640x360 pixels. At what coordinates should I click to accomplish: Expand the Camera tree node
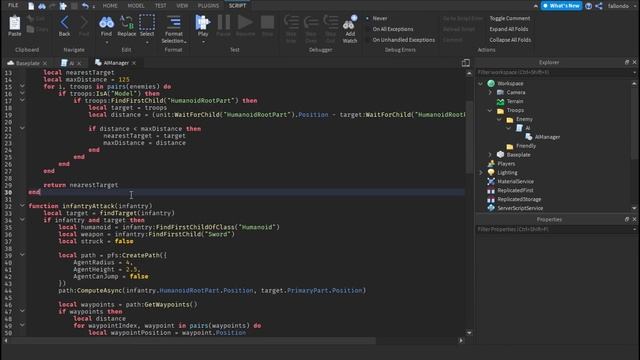(x=490, y=92)
